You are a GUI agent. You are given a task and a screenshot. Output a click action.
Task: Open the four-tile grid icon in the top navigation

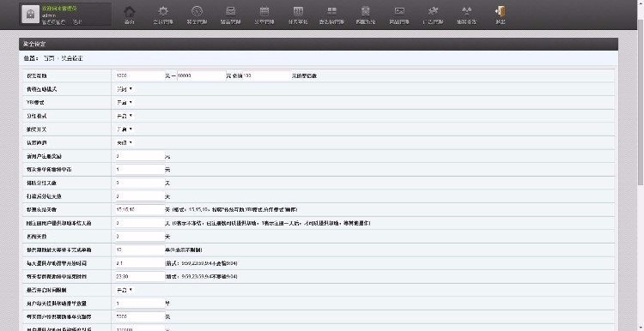click(x=331, y=11)
